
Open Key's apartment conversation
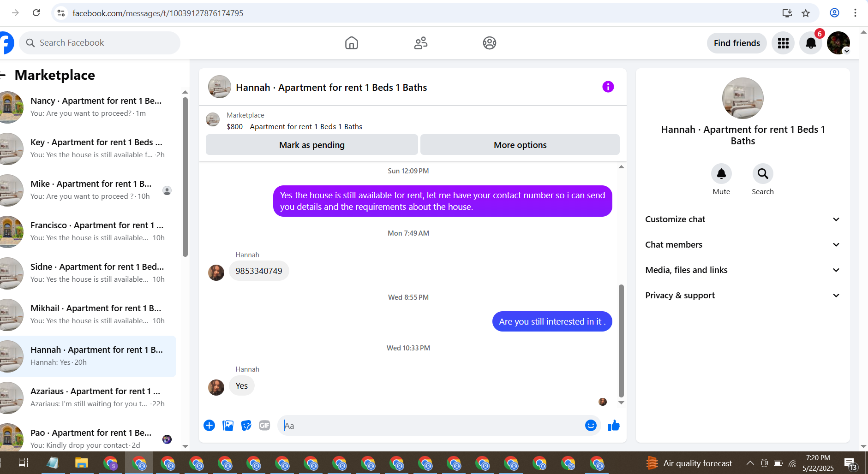click(88, 148)
